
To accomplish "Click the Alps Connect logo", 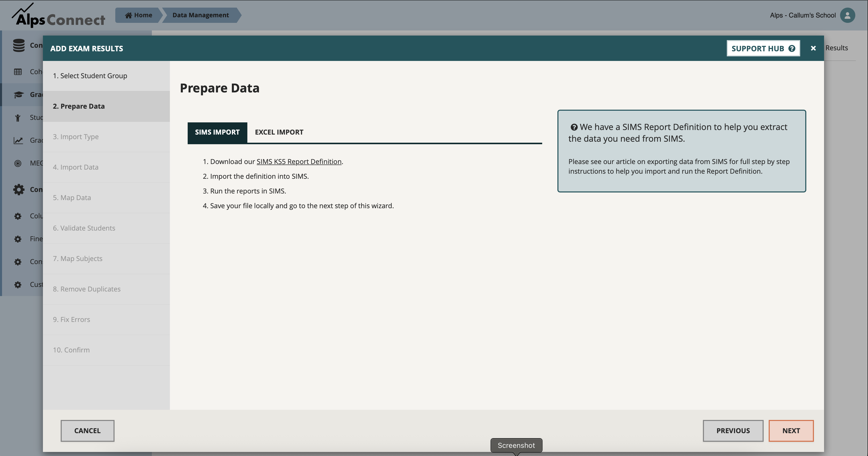I will [58, 15].
